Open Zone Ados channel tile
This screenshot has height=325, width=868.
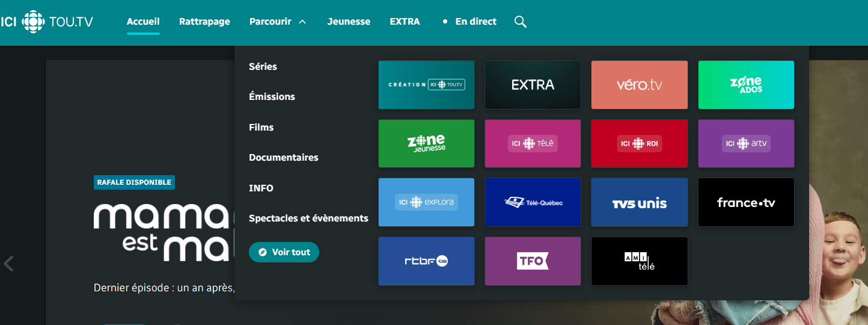click(x=746, y=85)
